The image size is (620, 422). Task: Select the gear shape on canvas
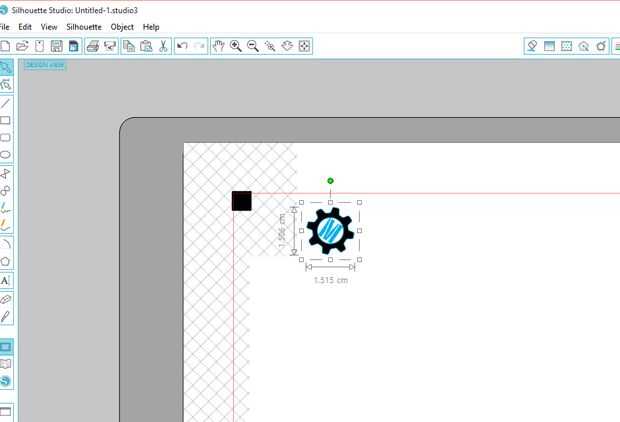(330, 231)
